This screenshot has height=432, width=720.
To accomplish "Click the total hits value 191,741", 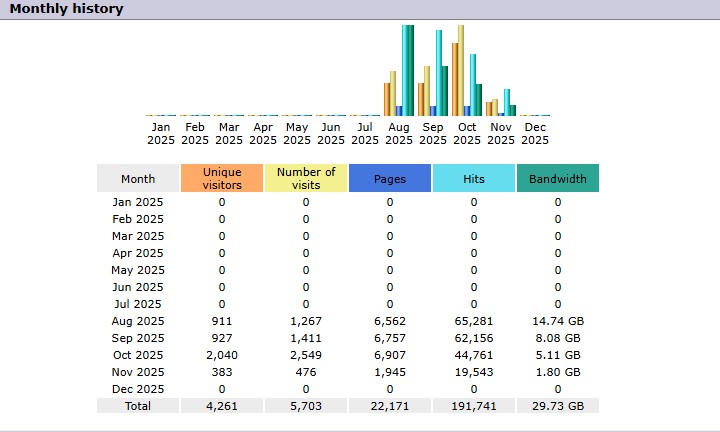I will (x=474, y=406).
